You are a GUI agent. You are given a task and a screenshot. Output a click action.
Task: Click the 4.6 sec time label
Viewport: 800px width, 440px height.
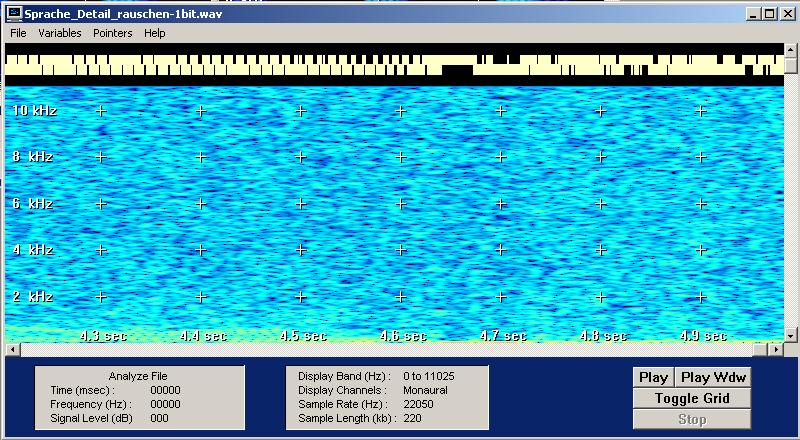point(403,336)
